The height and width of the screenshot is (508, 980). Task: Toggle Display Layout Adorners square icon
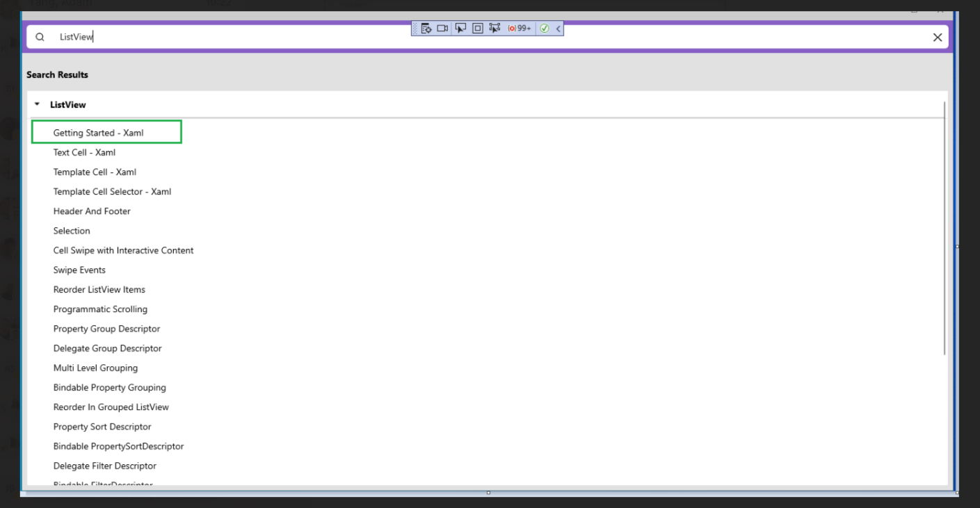[477, 28]
